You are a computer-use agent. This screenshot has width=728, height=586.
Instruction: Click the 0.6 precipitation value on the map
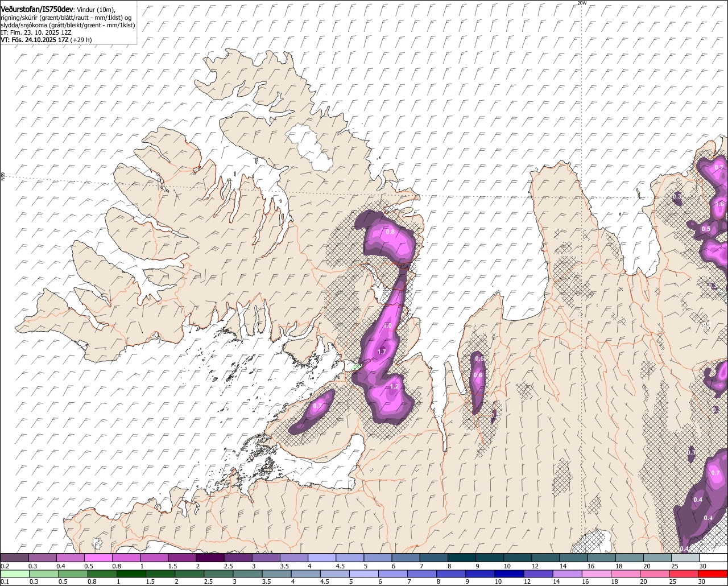click(478, 375)
